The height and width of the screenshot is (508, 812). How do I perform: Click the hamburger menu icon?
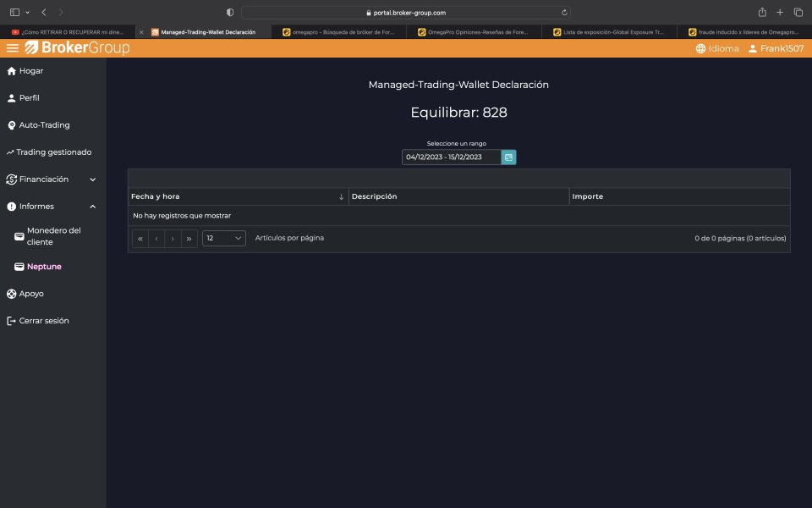coord(12,48)
